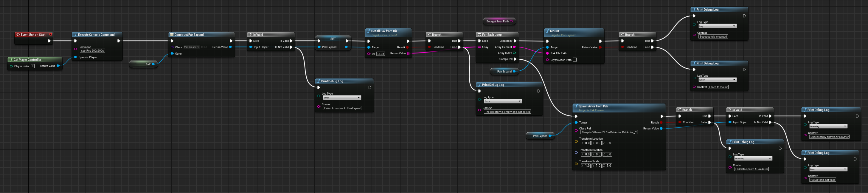This screenshot has width=868, height=193.
Task: Click the Transform Location X value field
Action: point(586,143)
